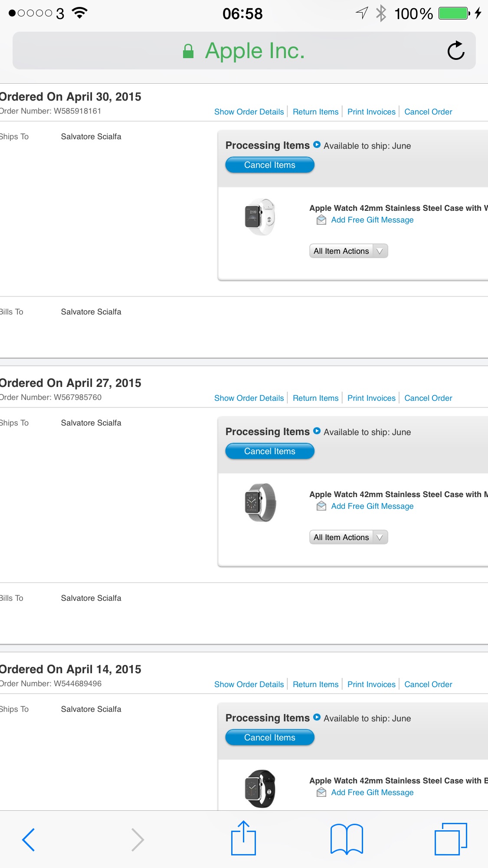Expand All Item Actions for April 30 order
The image size is (488, 868).
[x=348, y=251]
